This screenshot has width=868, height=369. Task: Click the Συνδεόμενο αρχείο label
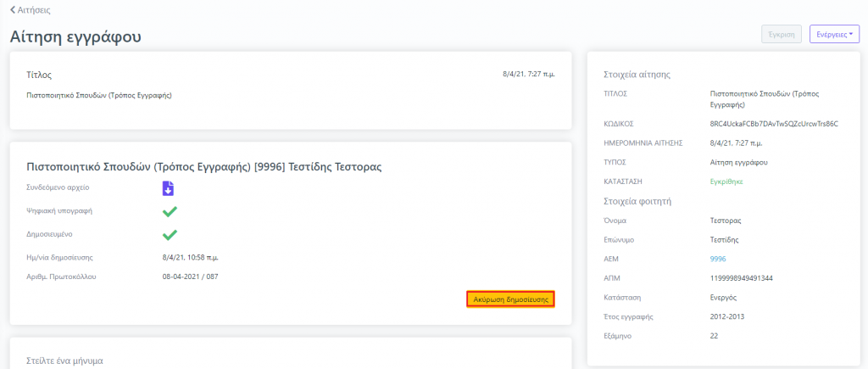coord(58,187)
